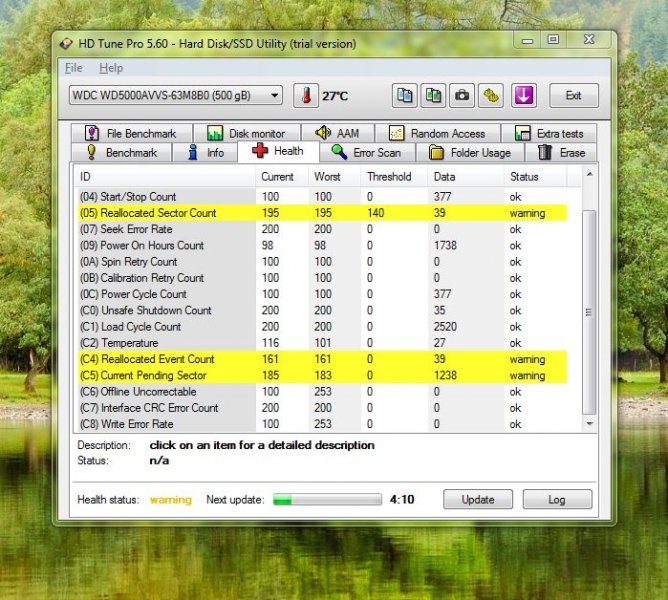Switch to the Folder Usage tab

point(470,152)
